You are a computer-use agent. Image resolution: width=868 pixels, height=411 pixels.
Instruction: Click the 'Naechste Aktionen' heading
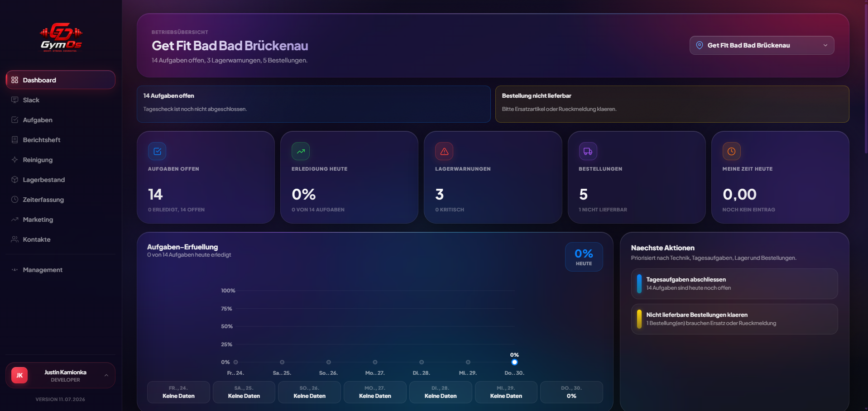point(662,248)
